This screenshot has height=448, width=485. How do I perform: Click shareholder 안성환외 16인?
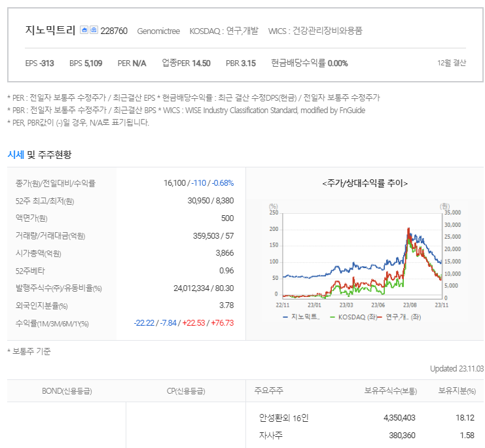click(x=283, y=418)
